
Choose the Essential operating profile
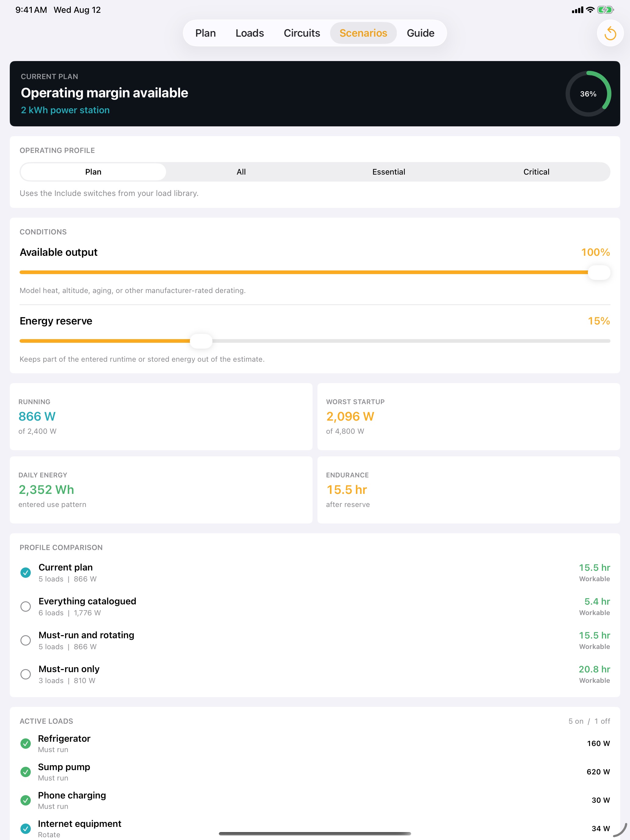389,172
